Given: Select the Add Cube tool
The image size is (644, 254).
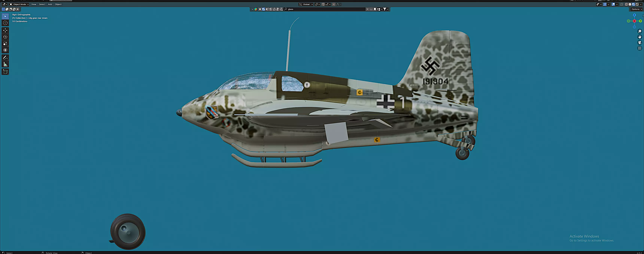Looking at the screenshot, I should click(5, 72).
